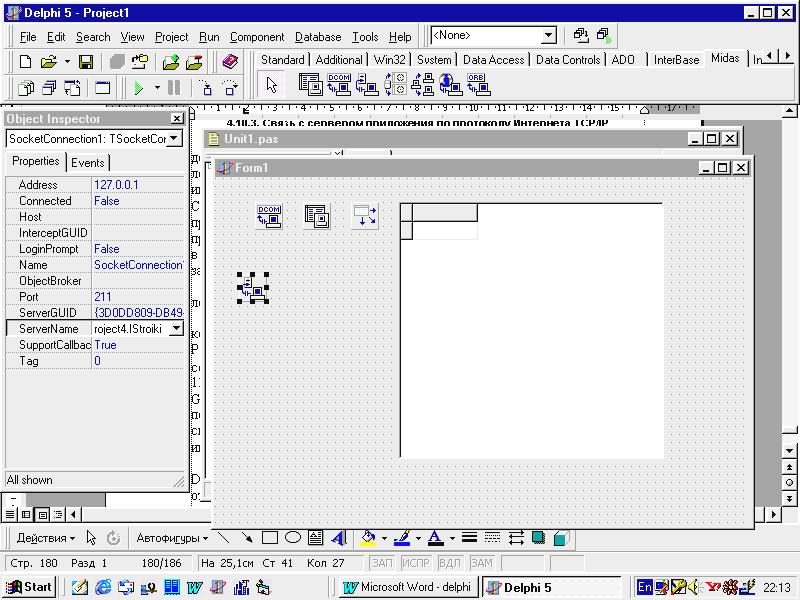Open dropdown arrow beside Open file icon
This screenshot has height=600, width=800.
coord(67,62)
